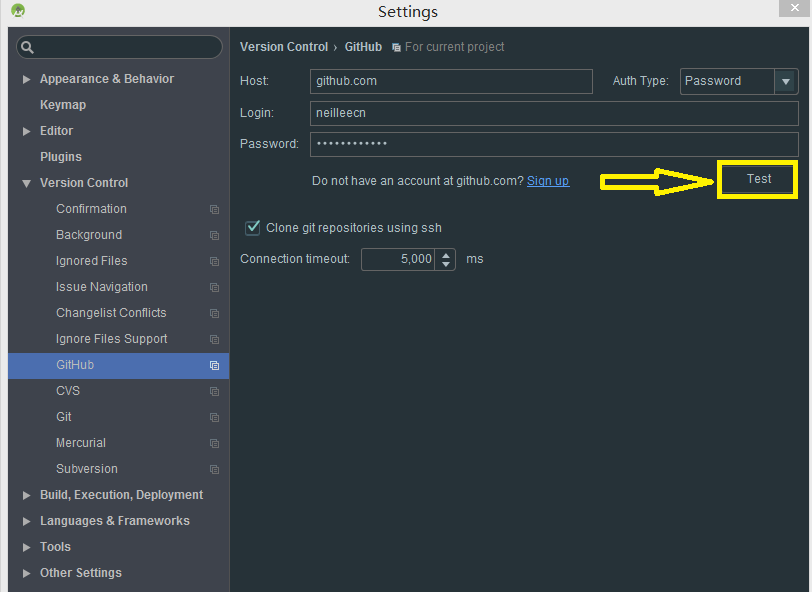Click project-level icon in selected GitHub row
The width and height of the screenshot is (812, 592).
click(214, 365)
